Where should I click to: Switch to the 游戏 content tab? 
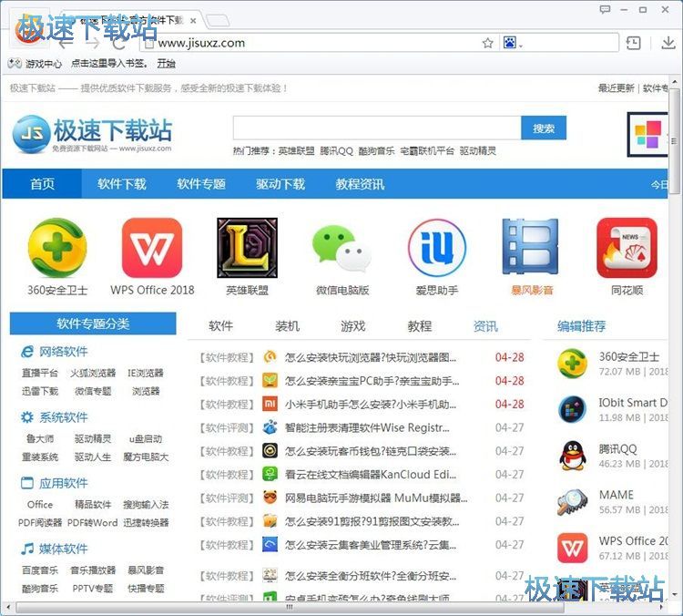click(352, 326)
